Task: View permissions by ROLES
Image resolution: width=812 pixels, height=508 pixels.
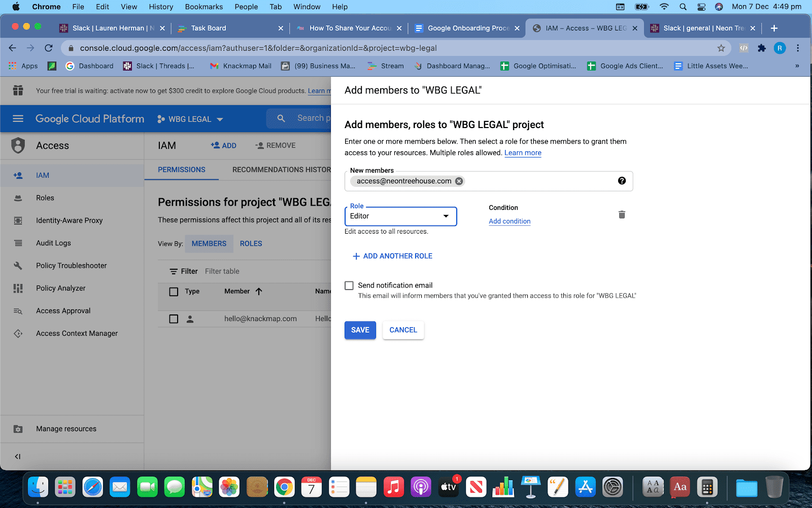Action: 251,244
